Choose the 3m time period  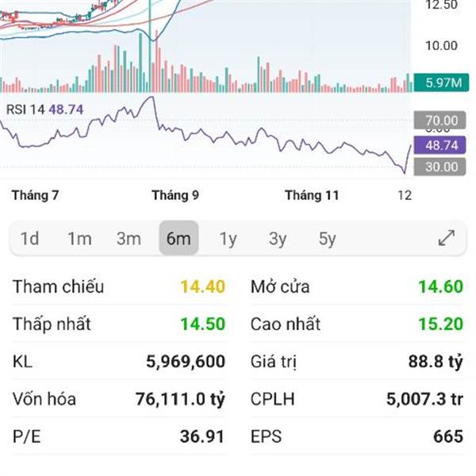click(129, 239)
